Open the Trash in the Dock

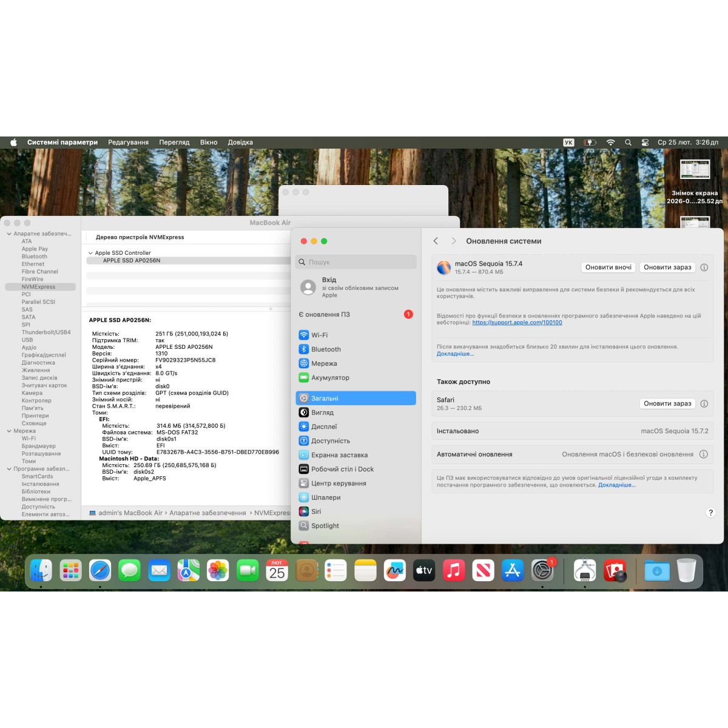click(686, 570)
